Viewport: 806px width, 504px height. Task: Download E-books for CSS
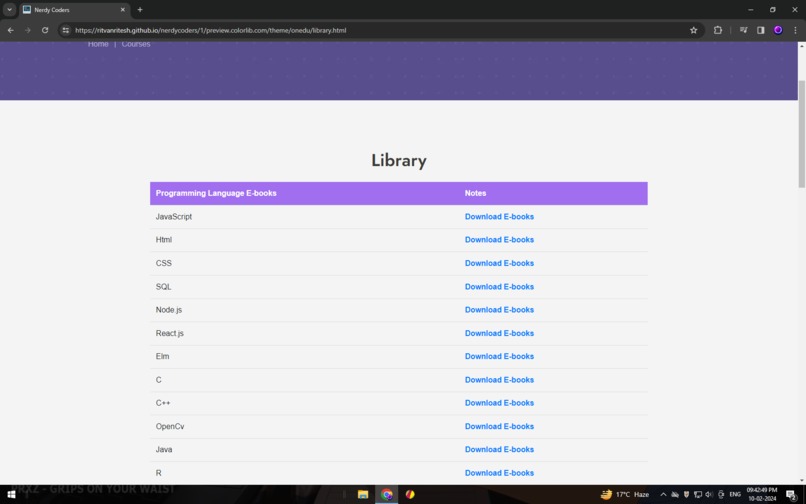[x=499, y=263]
